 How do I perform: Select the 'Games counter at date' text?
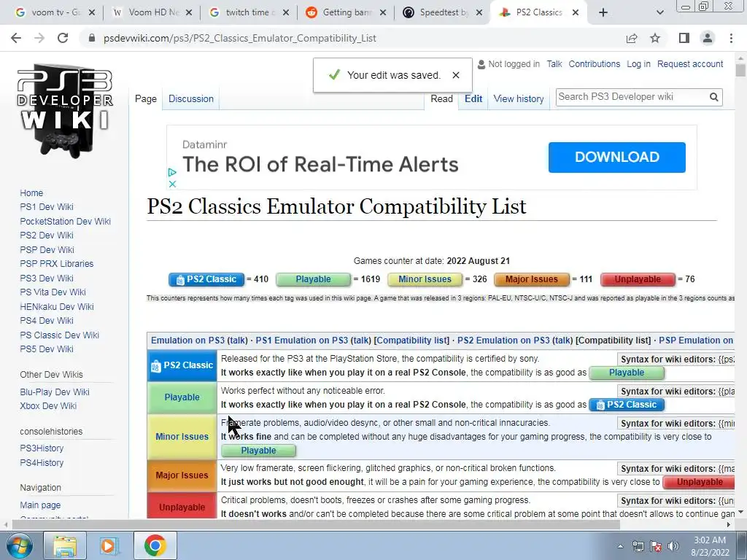tap(399, 261)
